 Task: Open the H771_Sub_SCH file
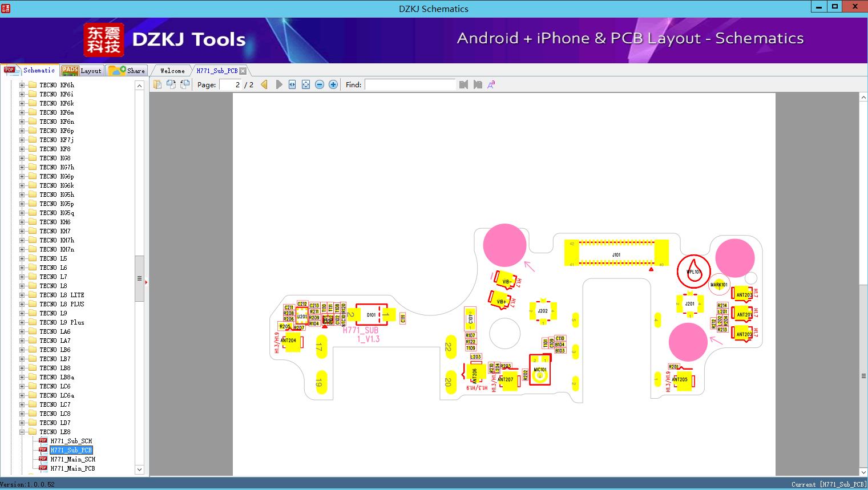71,441
